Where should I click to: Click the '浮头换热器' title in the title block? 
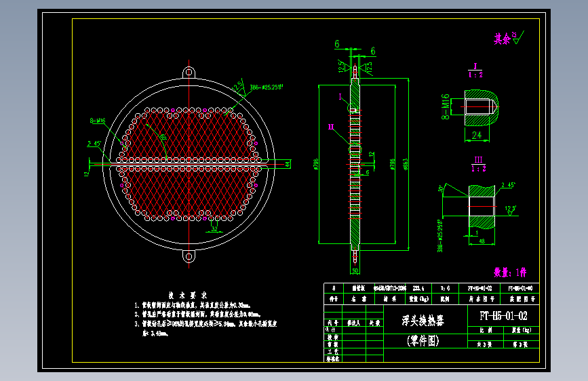423,320
